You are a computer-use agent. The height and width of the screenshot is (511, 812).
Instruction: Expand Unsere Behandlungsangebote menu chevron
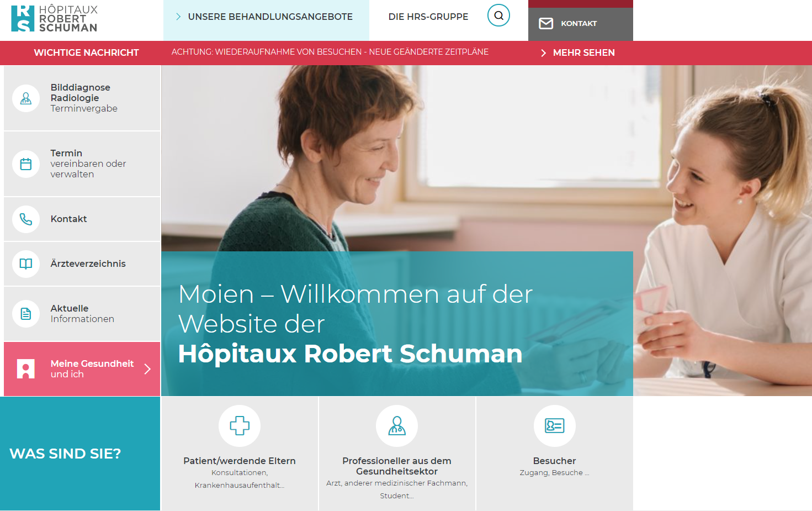pyautogui.click(x=178, y=17)
